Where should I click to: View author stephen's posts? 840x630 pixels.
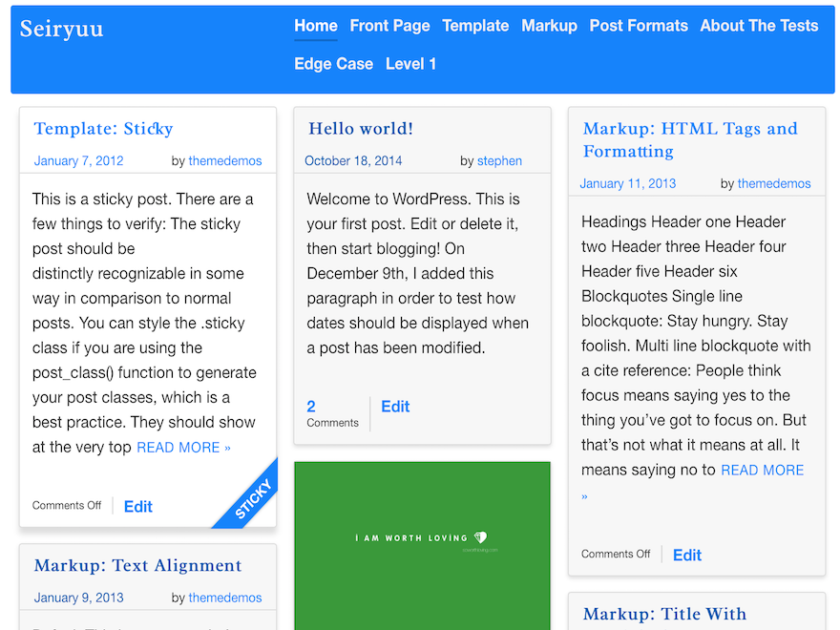[x=499, y=160]
